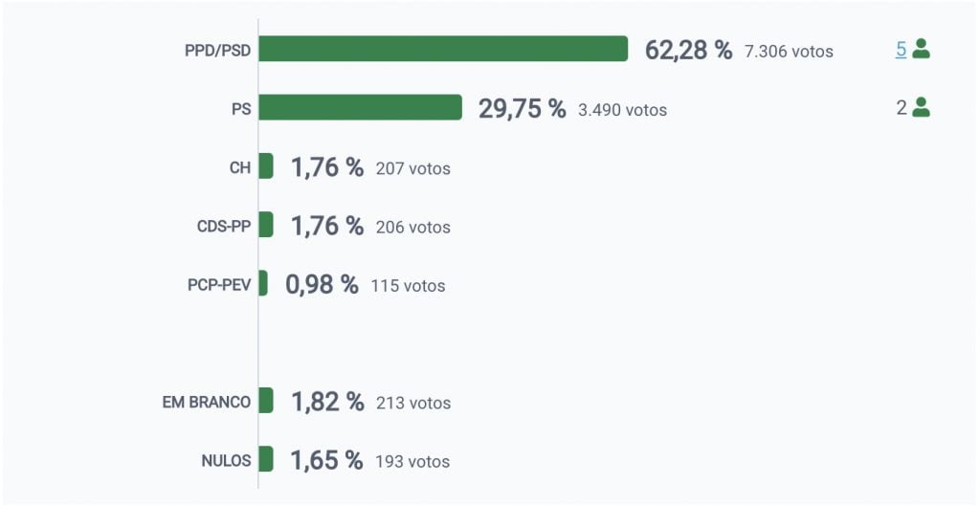980x506 pixels.
Task: Click the PS green result bar
Action: tap(361, 107)
